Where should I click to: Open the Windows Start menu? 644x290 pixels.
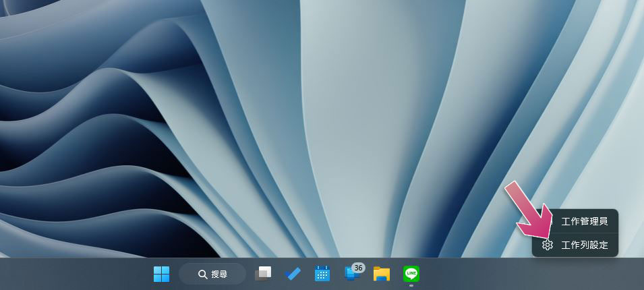pos(161,274)
